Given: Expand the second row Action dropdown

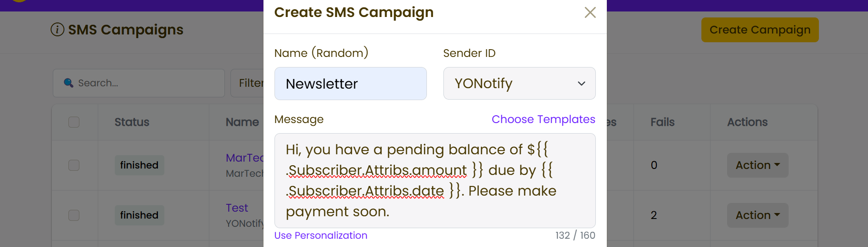Looking at the screenshot, I should (x=757, y=215).
